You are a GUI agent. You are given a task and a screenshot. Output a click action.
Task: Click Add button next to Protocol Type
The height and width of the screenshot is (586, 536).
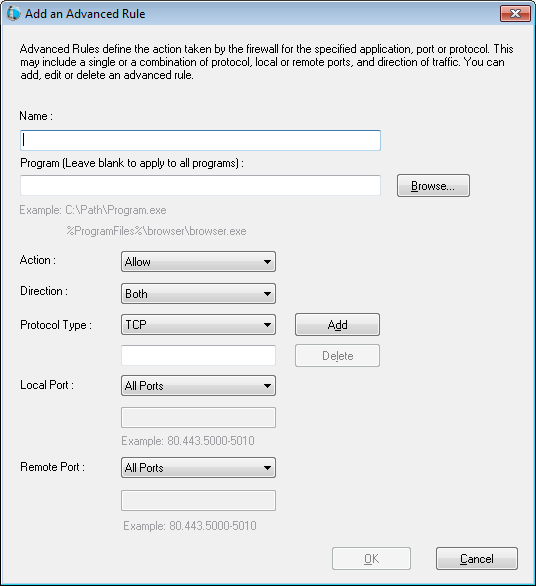(x=337, y=324)
